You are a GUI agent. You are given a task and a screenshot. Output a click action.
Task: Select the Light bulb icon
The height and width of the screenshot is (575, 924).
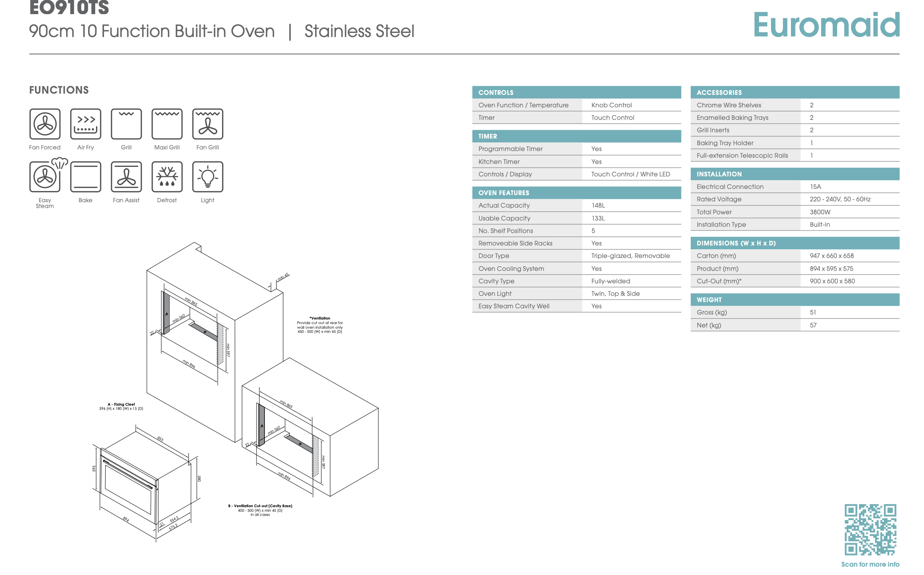tap(208, 177)
